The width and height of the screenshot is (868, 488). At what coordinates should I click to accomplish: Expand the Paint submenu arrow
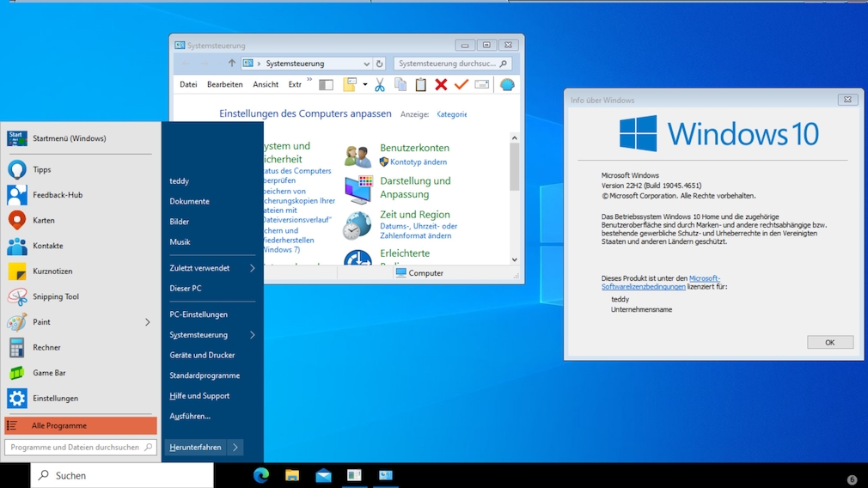[148, 322]
